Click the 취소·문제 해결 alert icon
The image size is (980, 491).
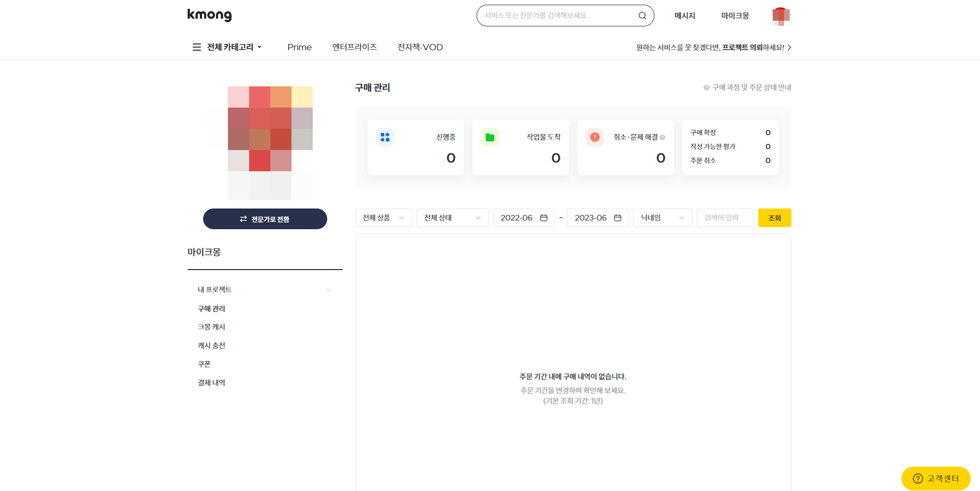tap(594, 137)
